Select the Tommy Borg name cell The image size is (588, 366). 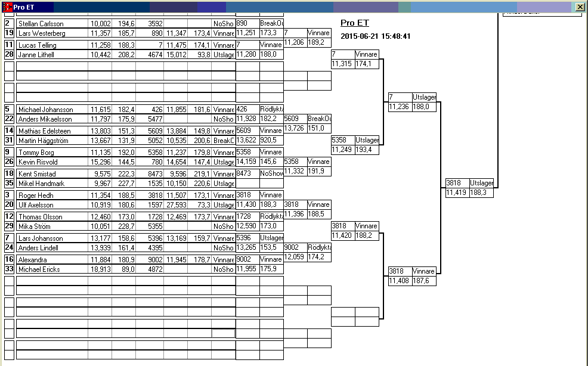pos(52,153)
